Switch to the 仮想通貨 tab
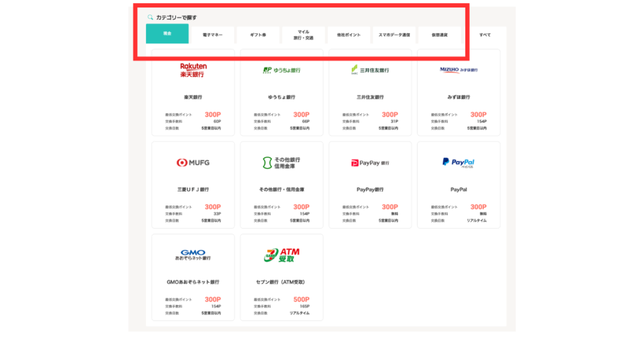 pyautogui.click(x=440, y=35)
